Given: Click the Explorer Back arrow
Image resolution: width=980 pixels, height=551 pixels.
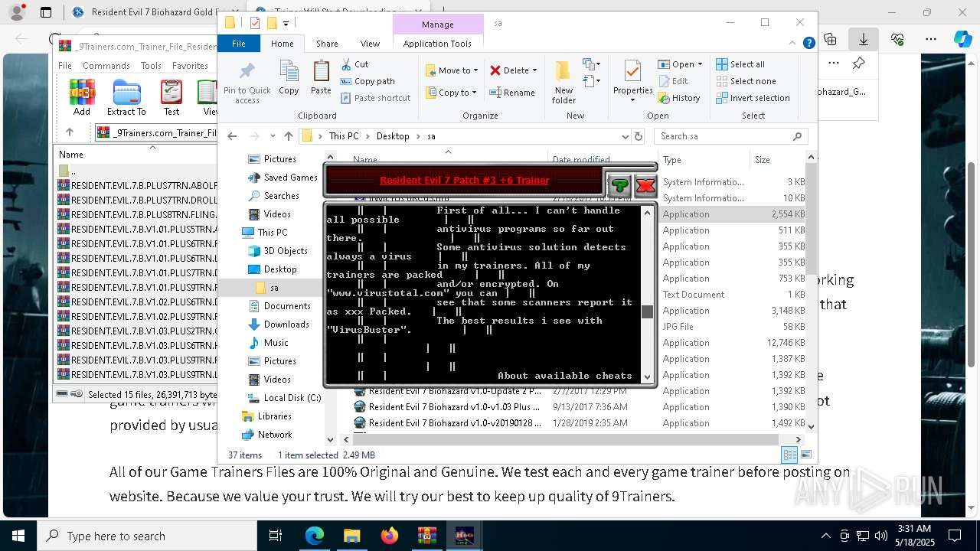Looking at the screenshot, I should (232, 136).
